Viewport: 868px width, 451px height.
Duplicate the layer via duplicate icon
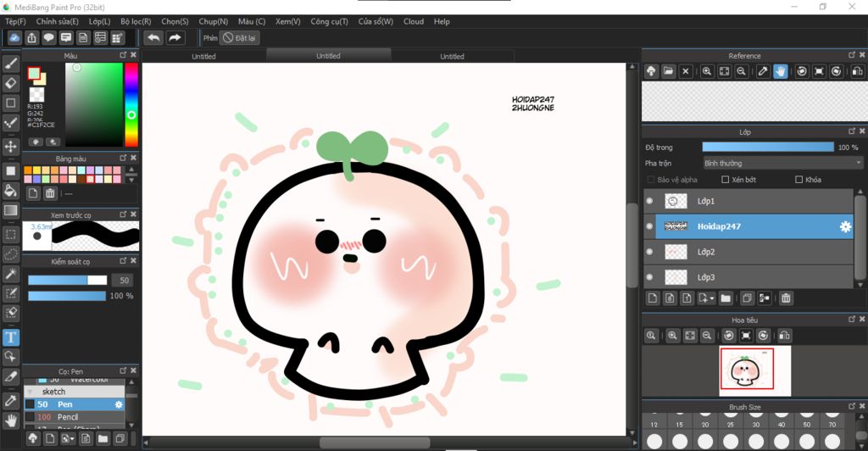tap(747, 298)
